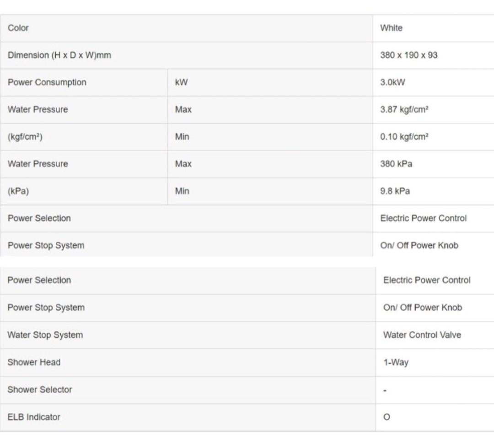Click the Water Stop System label
This screenshot has width=494, height=448.
[45, 335]
